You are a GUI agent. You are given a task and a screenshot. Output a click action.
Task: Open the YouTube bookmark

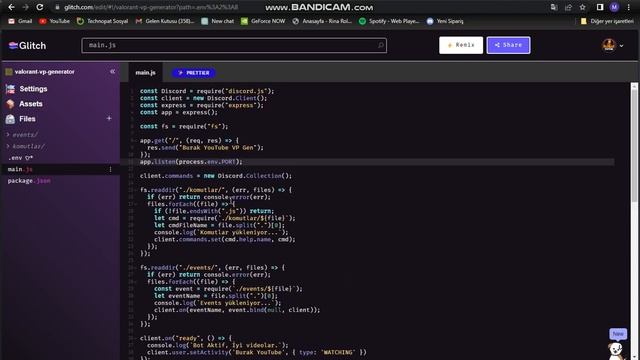point(54,21)
